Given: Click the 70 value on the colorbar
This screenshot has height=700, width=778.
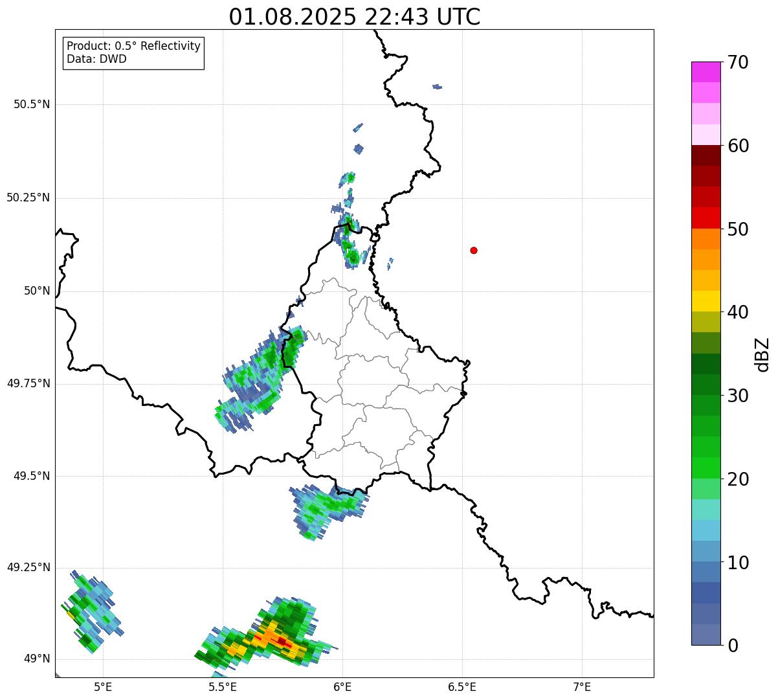Looking at the screenshot, I should (x=738, y=62).
